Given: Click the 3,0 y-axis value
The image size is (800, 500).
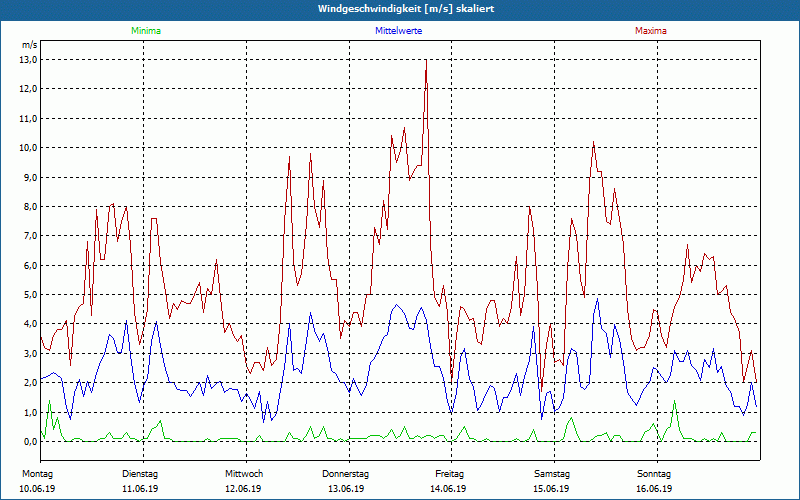Looking at the screenshot, I should point(31,354).
